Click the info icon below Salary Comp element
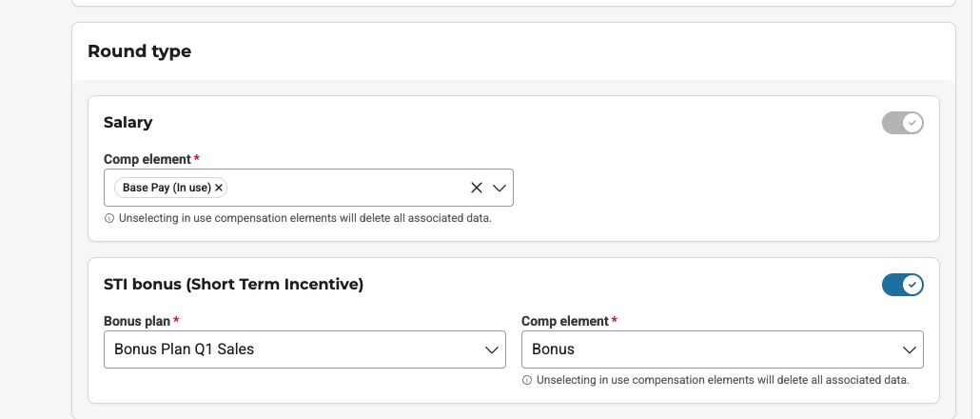Screen dimensions: 980x419 109,218
